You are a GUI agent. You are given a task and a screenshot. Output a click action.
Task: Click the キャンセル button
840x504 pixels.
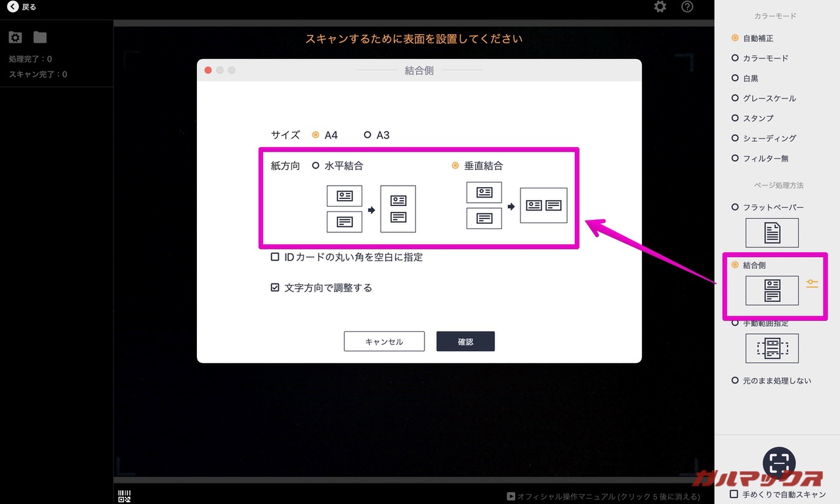tap(384, 341)
